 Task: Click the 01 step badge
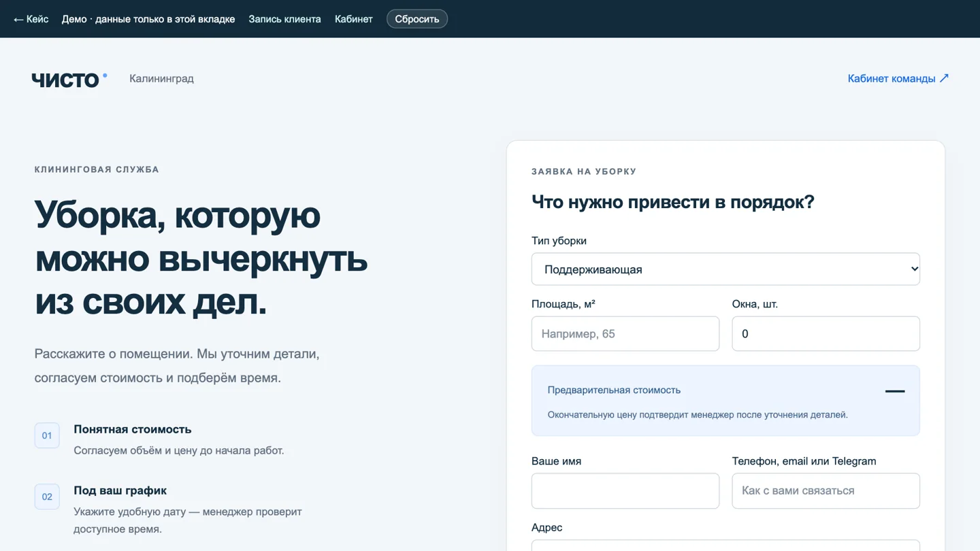tap(47, 435)
